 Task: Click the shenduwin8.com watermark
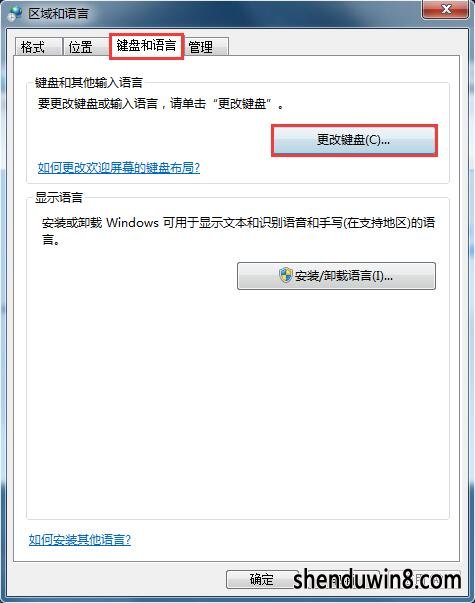point(377,579)
